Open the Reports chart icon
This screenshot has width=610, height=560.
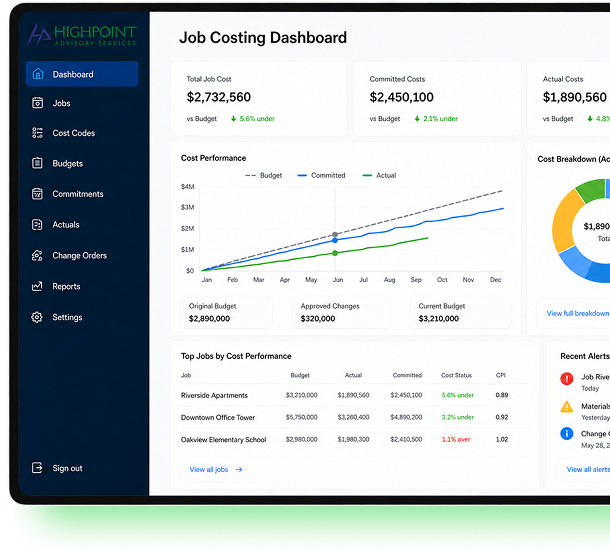point(37,286)
